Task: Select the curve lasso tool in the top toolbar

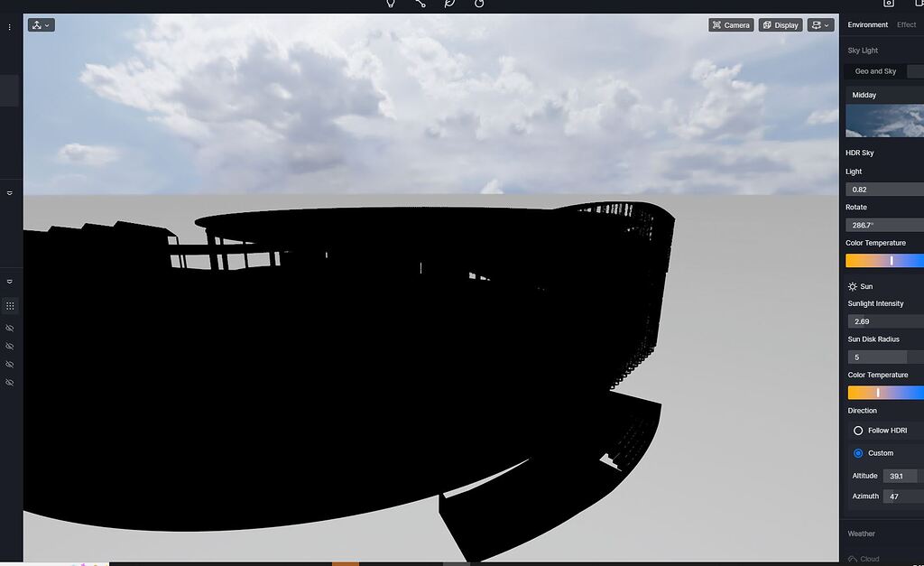Action: point(449,4)
